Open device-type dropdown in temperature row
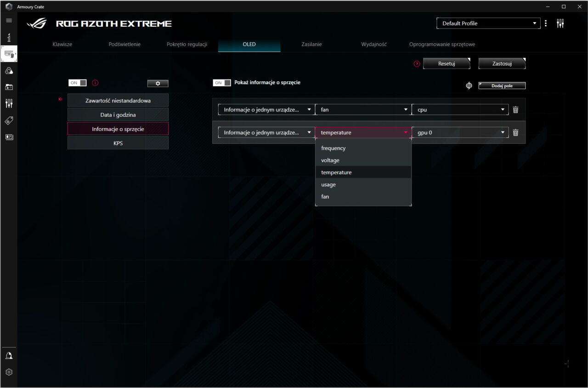Screen dimensions: 588x388 [x=266, y=132]
